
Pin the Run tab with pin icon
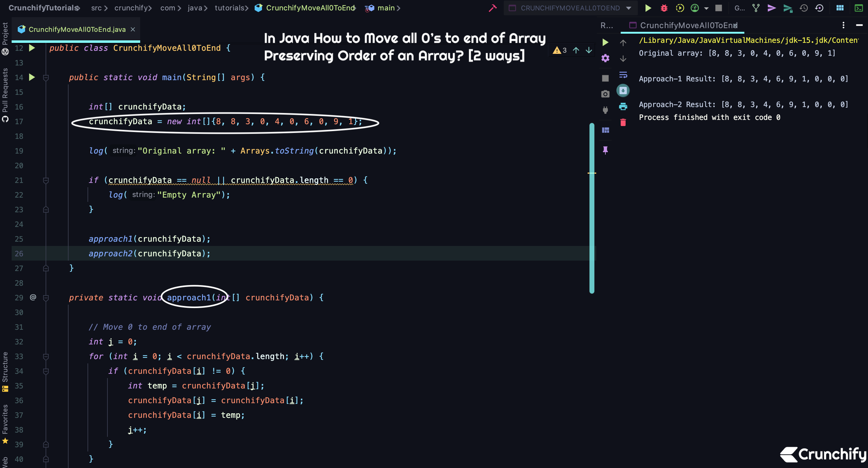click(x=605, y=150)
